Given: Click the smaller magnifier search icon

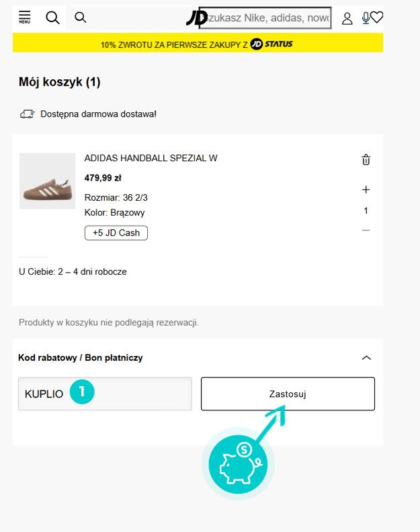Looking at the screenshot, I should (x=81, y=17).
